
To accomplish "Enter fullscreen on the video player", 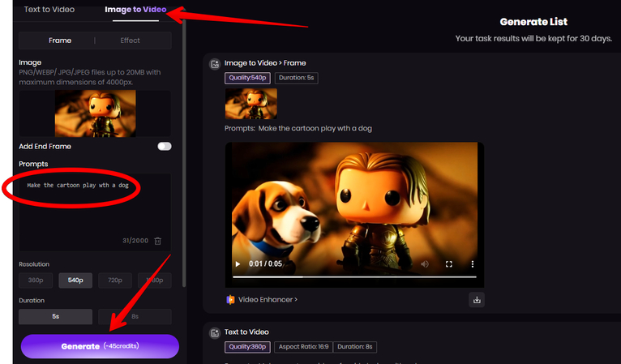I will point(448,264).
